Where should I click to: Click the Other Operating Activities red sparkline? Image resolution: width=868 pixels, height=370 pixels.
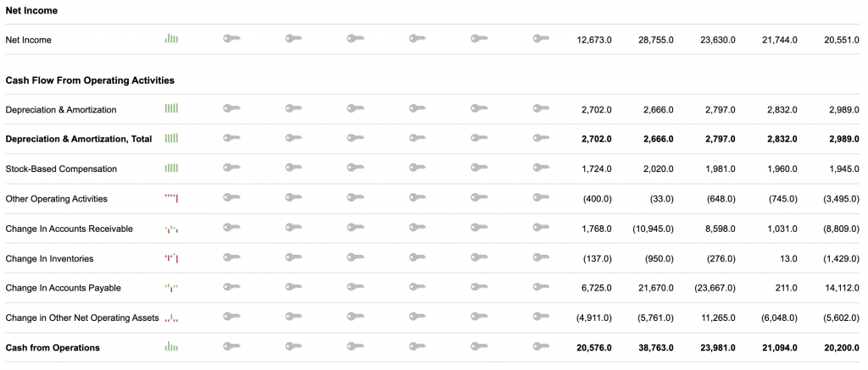[x=171, y=198]
